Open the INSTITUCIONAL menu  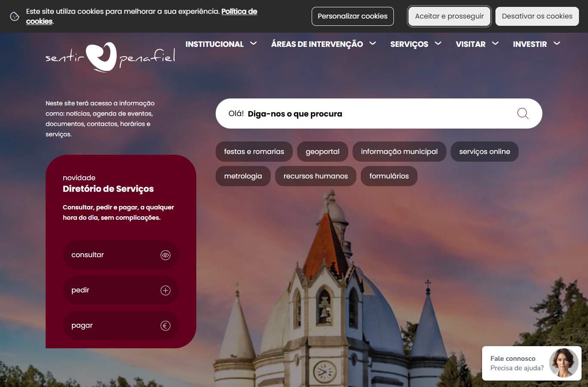coord(214,44)
